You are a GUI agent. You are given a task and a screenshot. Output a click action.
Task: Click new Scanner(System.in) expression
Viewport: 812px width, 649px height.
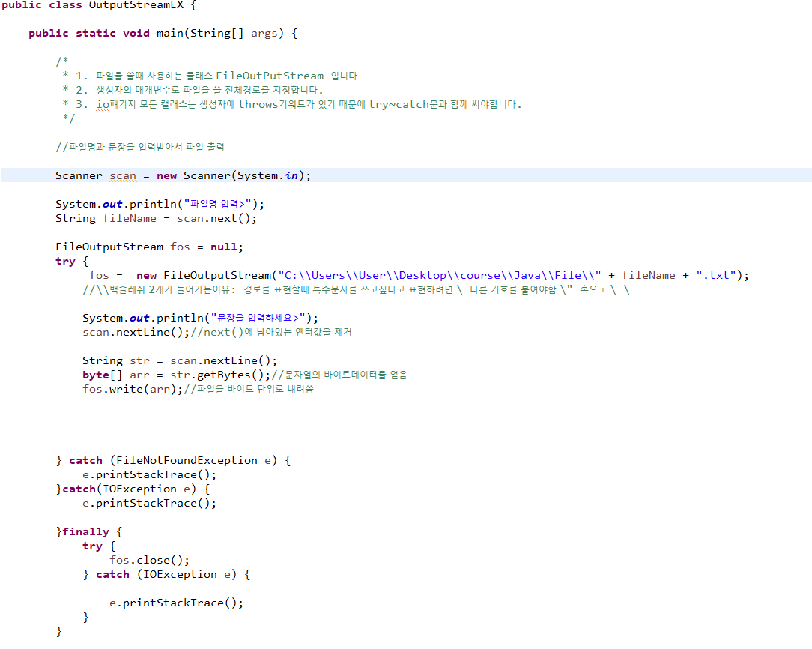pyautogui.click(x=231, y=175)
